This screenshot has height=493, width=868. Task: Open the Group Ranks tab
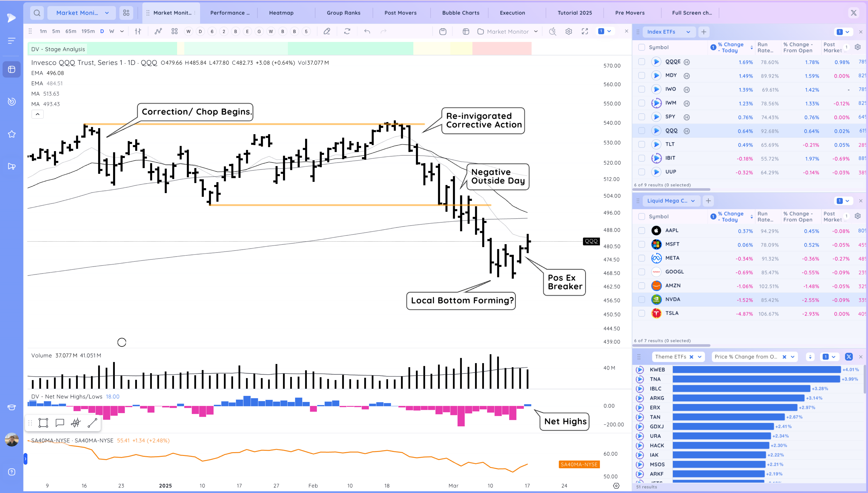[x=343, y=13]
